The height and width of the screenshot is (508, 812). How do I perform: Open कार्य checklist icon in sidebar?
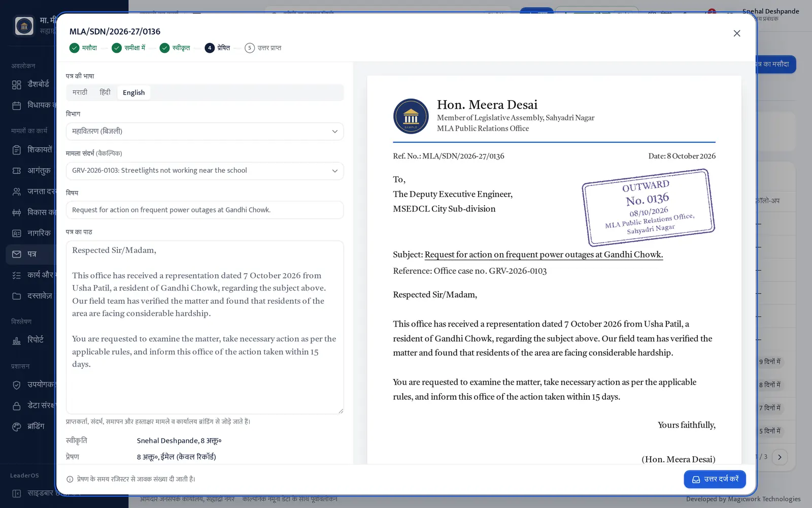point(17,275)
